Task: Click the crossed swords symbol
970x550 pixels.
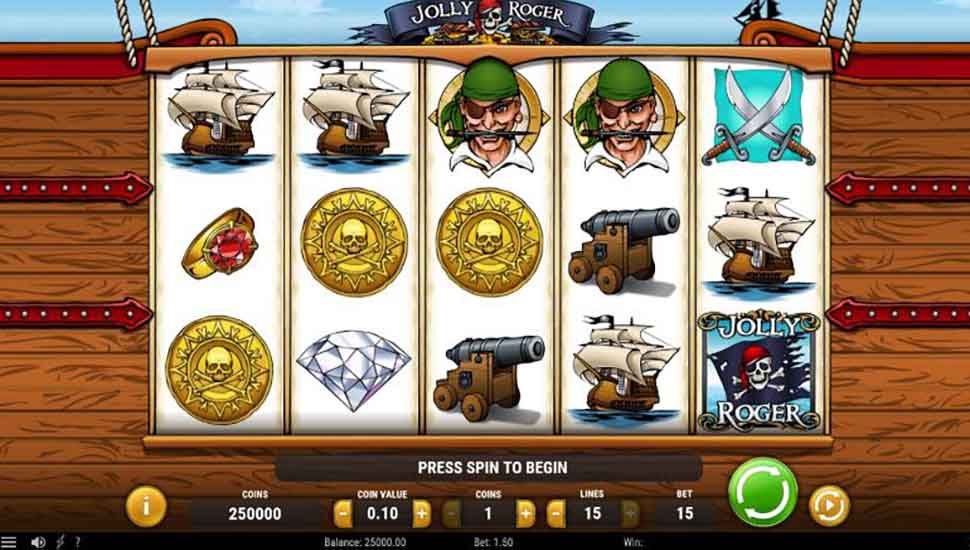Action: coord(758,116)
